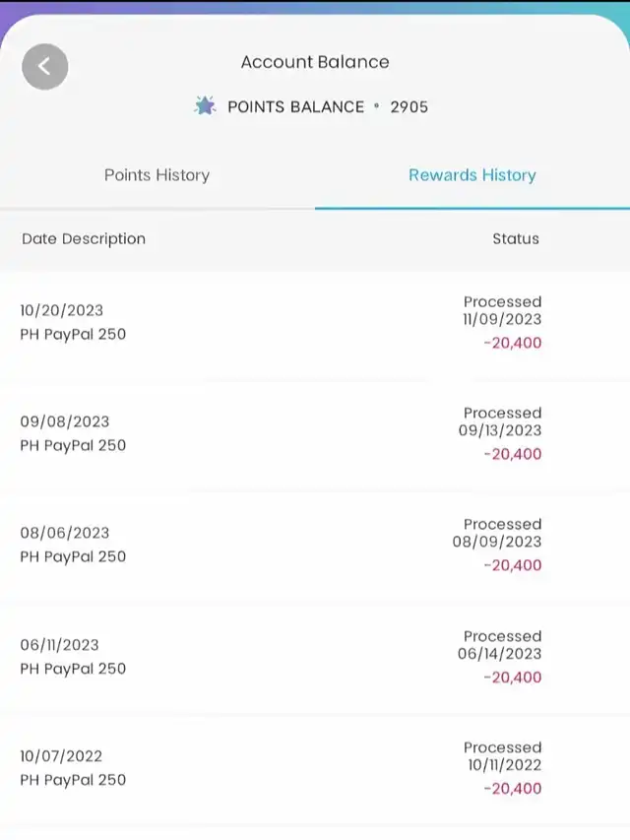Click Processed 11/09/2023 status text
This screenshot has width=630, height=840.
click(x=502, y=310)
